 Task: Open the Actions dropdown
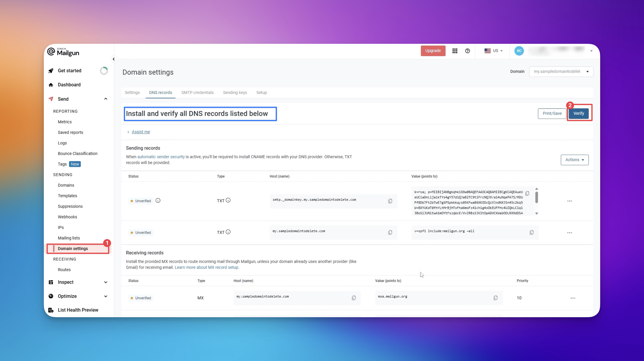pos(574,160)
